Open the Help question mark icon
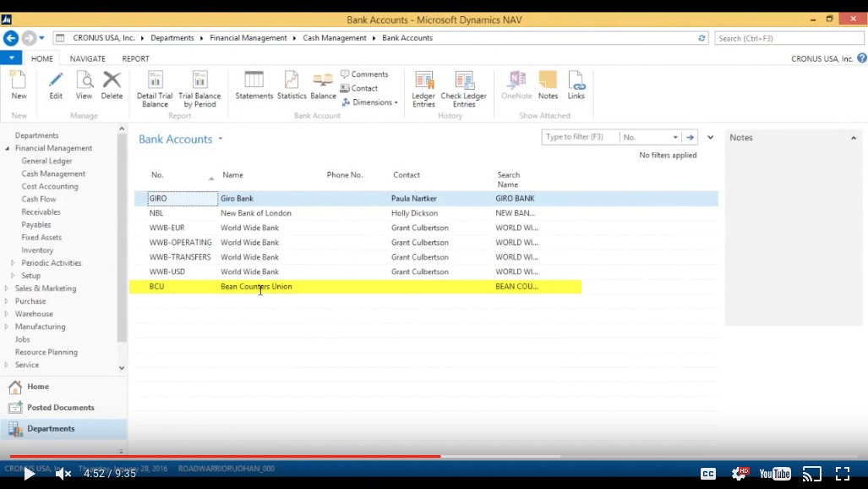Viewport: 868px width, 489px height. (x=861, y=58)
